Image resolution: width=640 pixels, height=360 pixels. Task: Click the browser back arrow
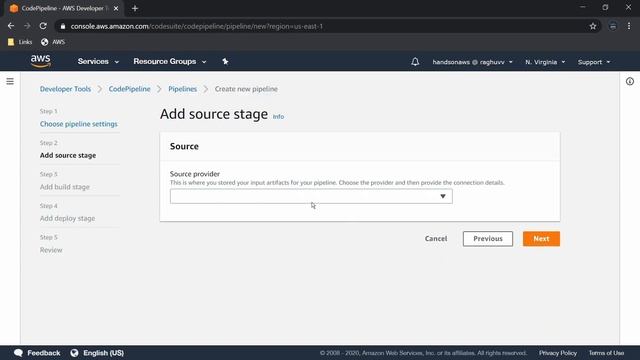click(x=11, y=26)
